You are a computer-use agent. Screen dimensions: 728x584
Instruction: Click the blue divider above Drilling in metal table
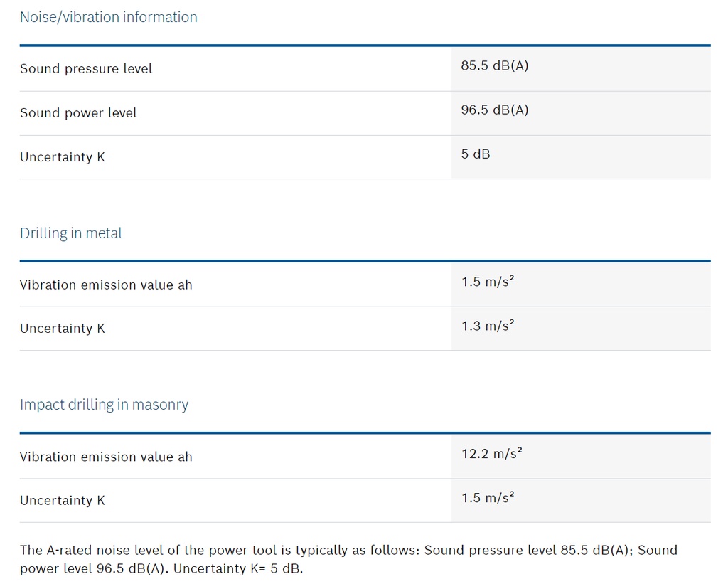[x=365, y=261]
